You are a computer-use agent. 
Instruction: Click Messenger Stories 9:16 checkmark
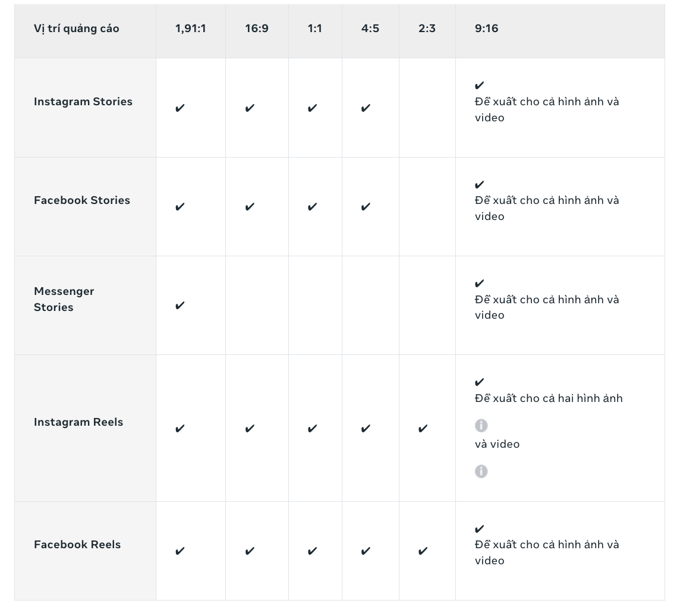click(x=479, y=283)
